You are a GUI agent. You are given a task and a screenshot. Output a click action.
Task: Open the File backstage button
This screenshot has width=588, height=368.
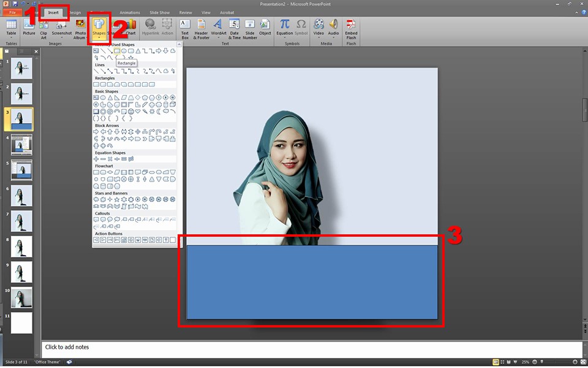[12, 12]
